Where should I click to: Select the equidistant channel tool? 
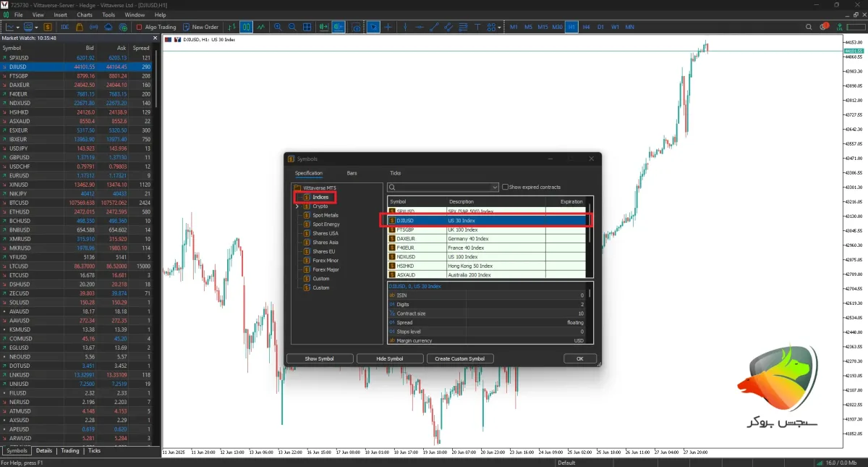coord(448,27)
